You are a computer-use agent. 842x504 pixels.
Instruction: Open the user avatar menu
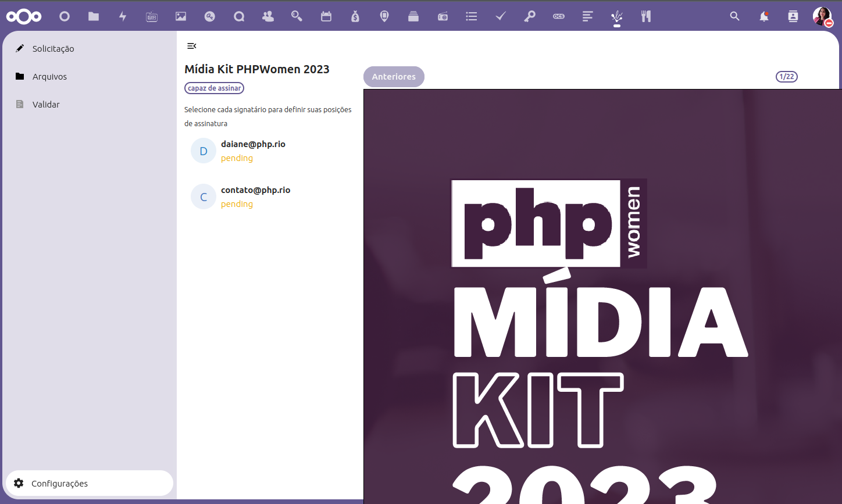pos(822,16)
